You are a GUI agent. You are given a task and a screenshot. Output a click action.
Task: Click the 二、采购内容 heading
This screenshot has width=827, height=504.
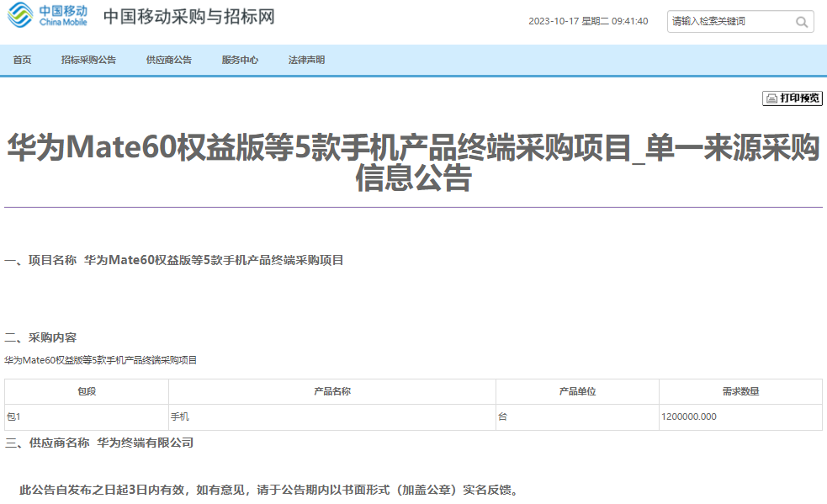tap(40, 337)
